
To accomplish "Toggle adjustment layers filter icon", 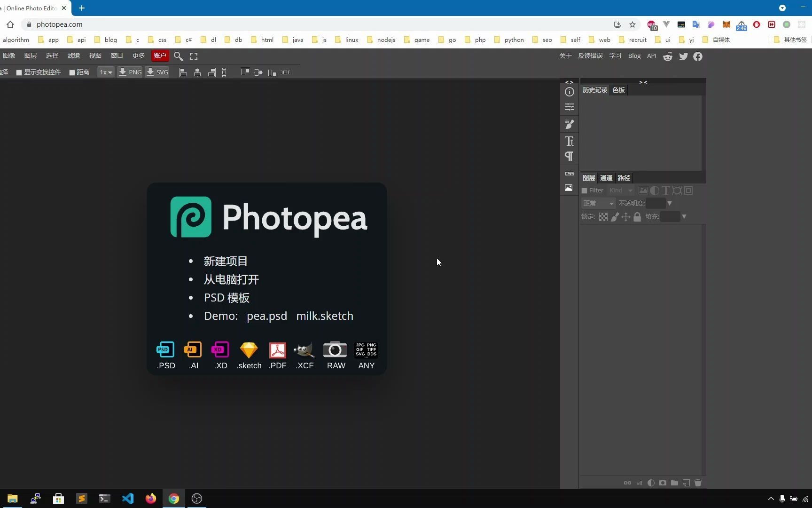I will coord(654,190).
